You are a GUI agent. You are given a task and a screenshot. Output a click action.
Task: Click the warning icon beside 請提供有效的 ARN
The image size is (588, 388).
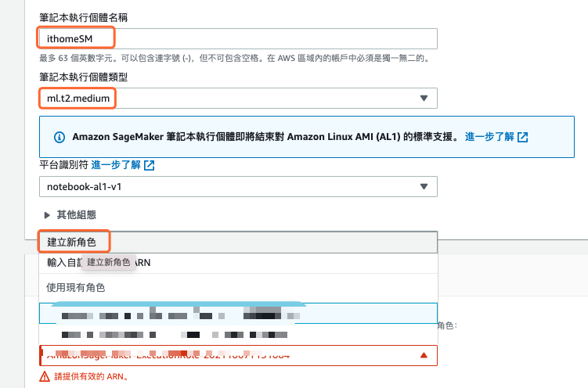(45, 377)
